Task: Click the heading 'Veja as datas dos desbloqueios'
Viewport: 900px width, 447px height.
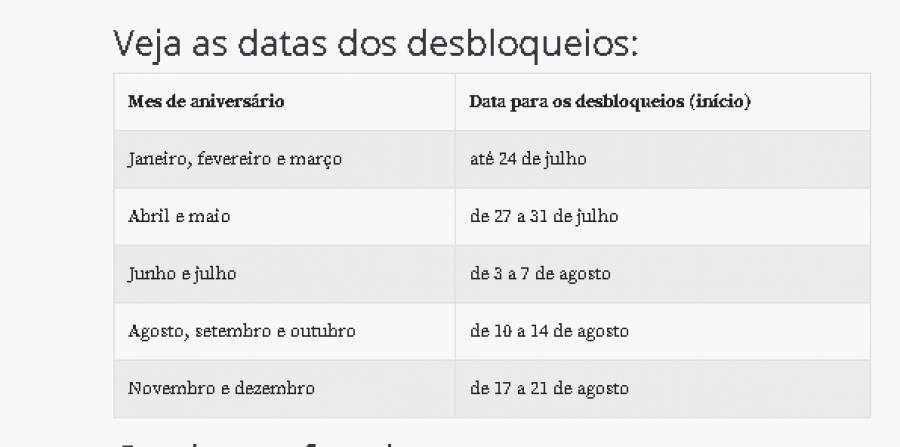Action: [375, 44]
